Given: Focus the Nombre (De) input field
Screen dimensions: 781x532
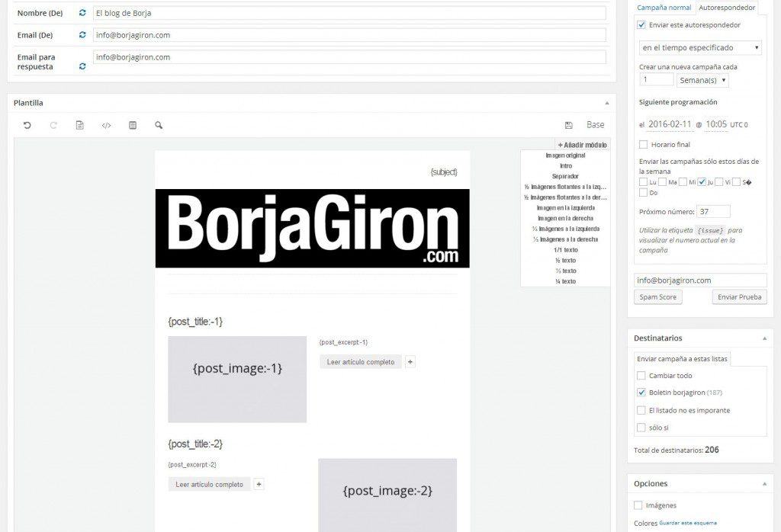Looking at the screenshot, I should click(349, 13).
